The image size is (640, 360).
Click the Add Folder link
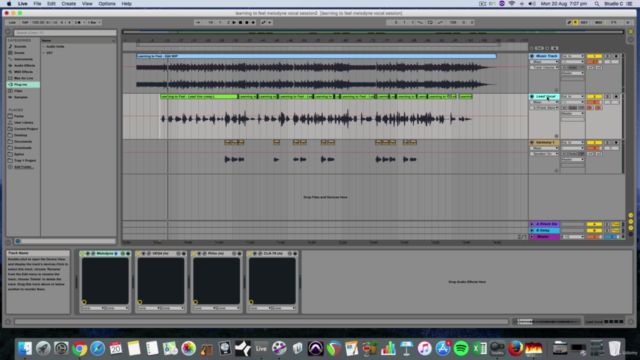(x=24, y=167)
